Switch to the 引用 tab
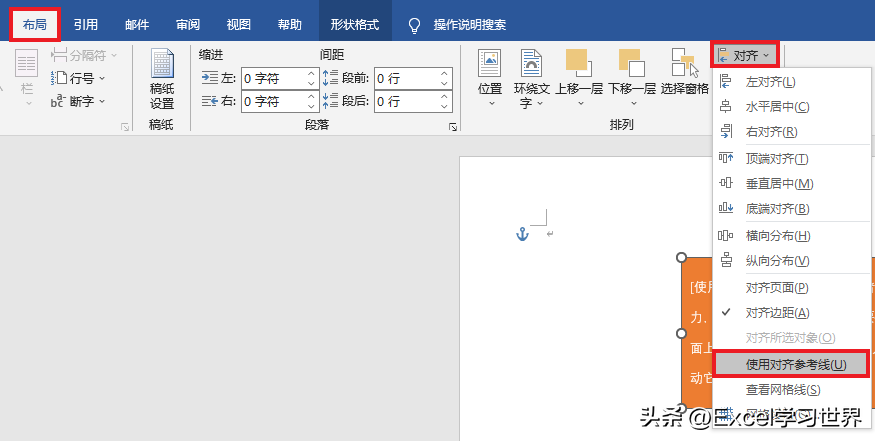The width and height of the screenshot is (875, 441). (85, 25)
